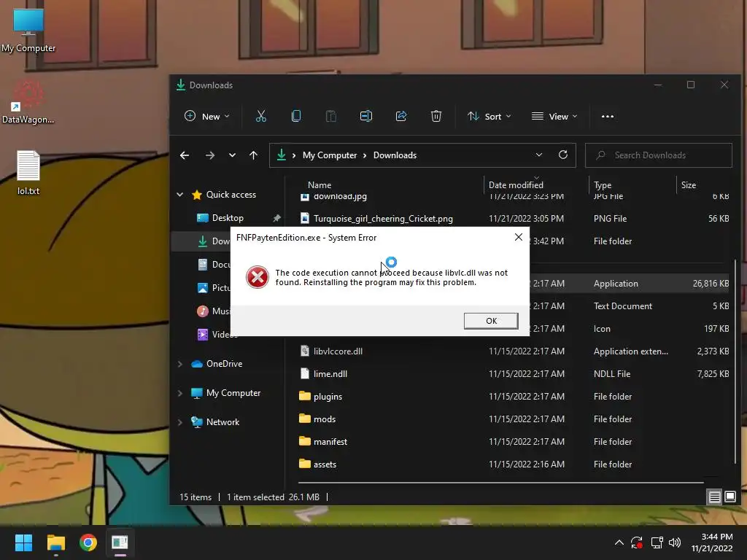The image size is (747, 560).
Task: Select the mods folder
Action: click(325, 419)
